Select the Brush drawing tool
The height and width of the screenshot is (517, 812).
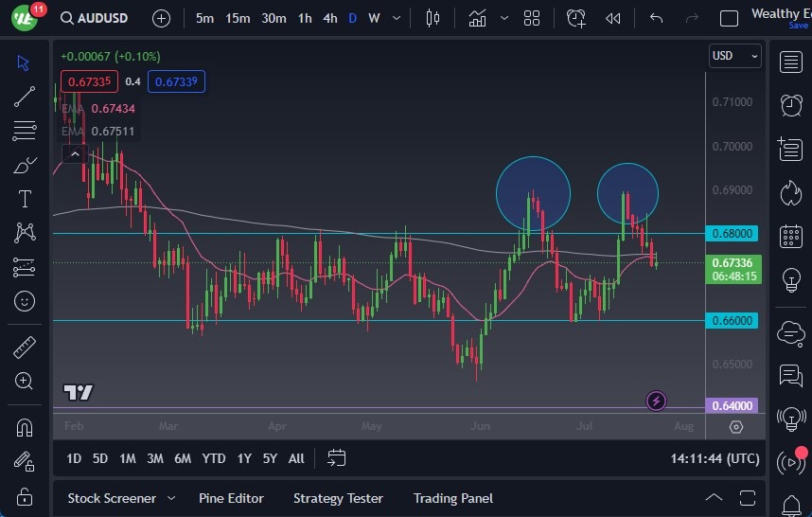click(25, 165)
